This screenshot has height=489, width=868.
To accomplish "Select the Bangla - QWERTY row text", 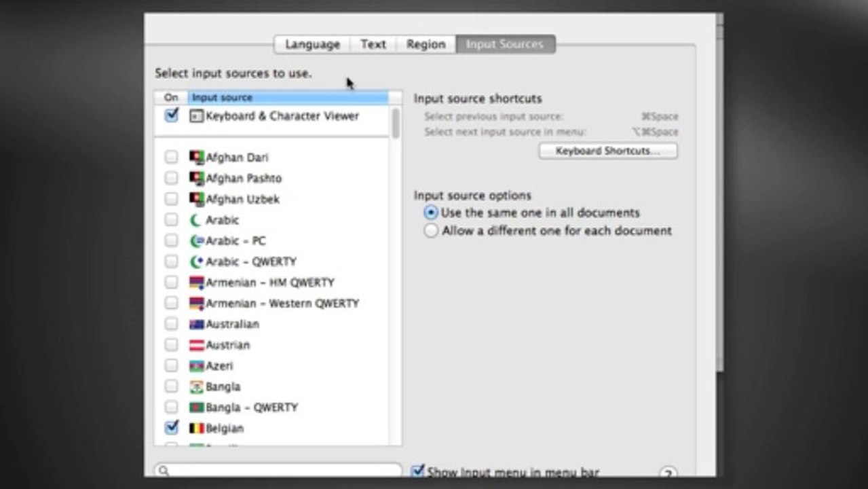I will [252, 407].
